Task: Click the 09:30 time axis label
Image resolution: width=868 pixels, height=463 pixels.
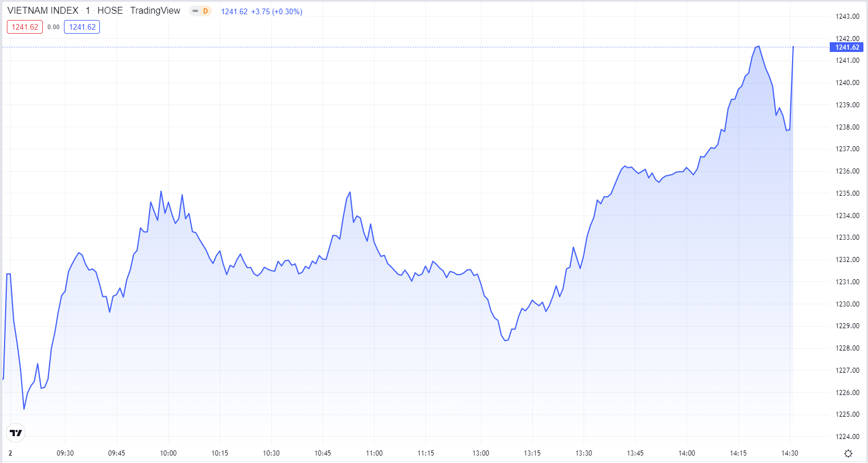Action: 65,453
